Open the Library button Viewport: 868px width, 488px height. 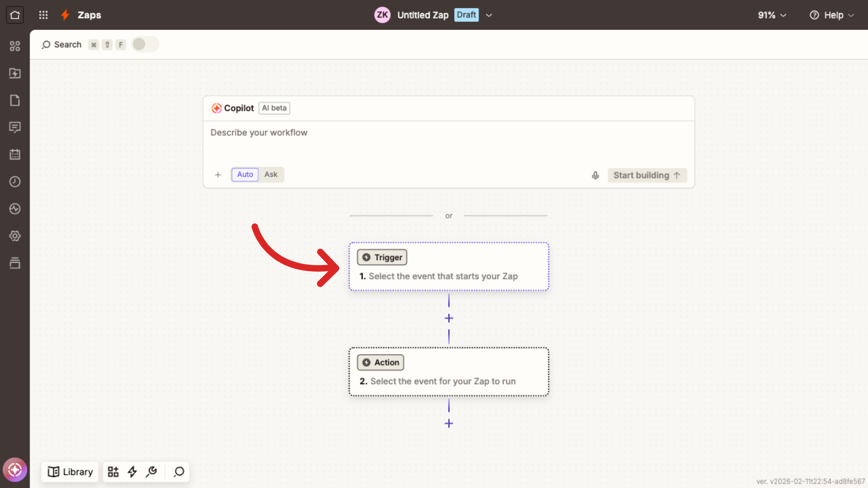[70, 471]
